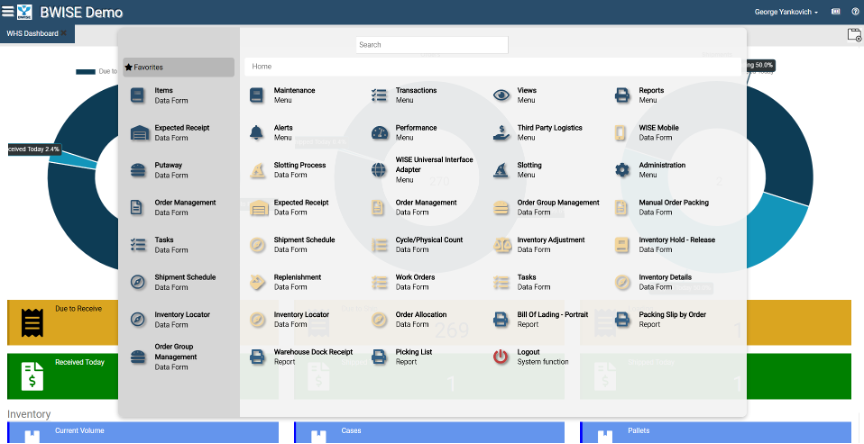Image resolution: width=864 pixels, height=444 pixels.
Task: Open Tasks in main grid
Action: point(522,283)
